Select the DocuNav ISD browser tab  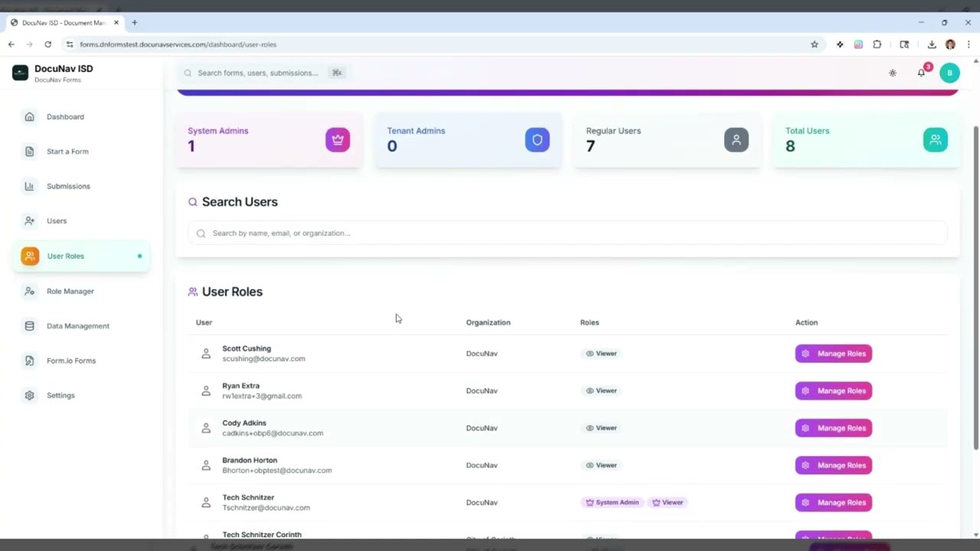coord(64,23)
